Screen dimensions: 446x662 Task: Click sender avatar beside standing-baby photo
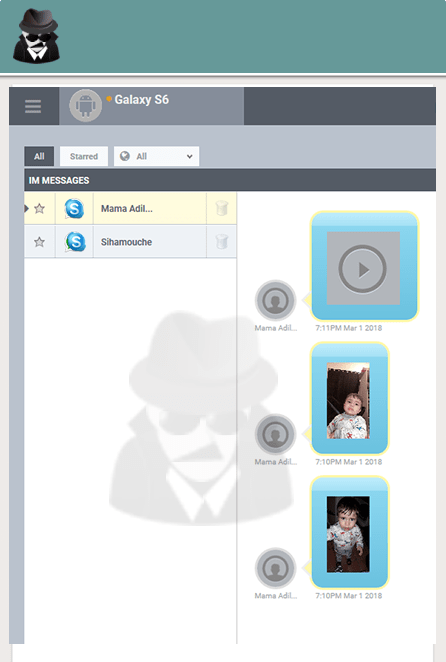point(275,568)
